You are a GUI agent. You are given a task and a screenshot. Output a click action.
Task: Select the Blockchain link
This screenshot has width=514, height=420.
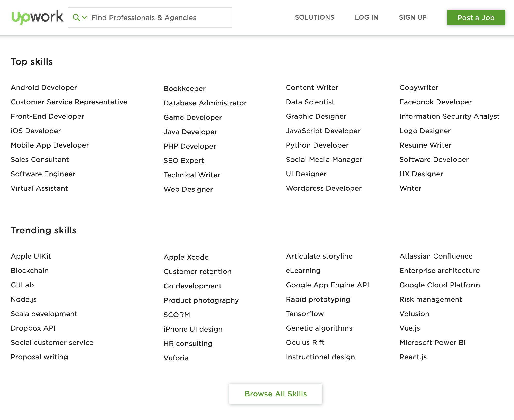30,271
